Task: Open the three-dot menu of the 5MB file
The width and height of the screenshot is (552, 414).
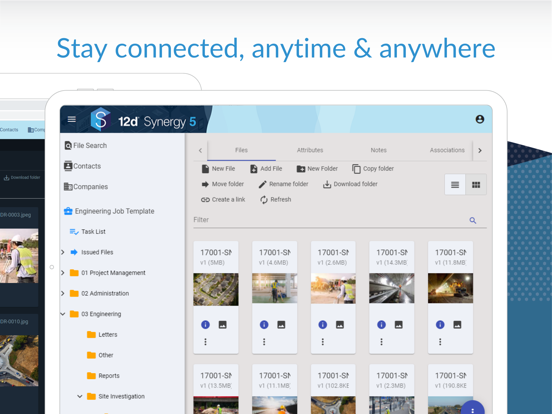Action: point(205,341)
